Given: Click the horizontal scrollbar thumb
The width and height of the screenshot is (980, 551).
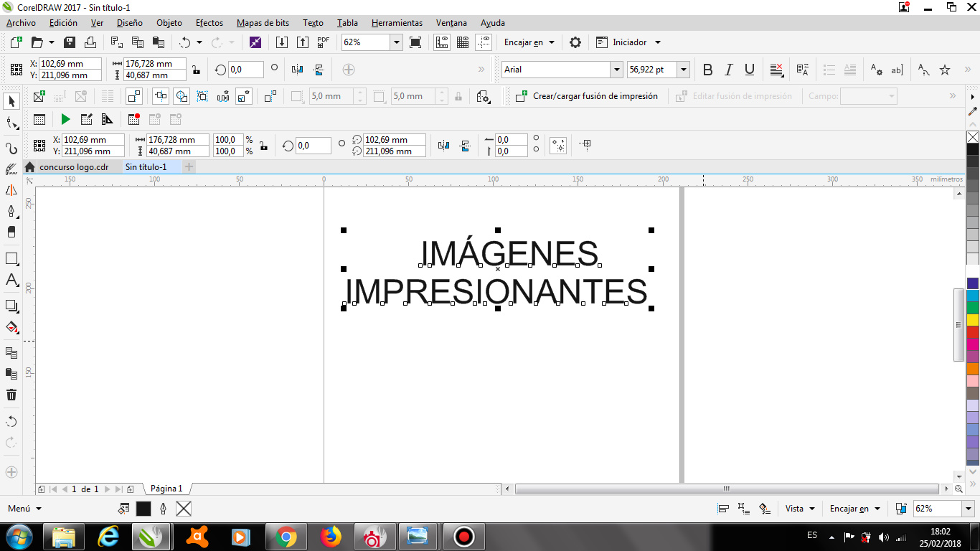Looking at the screenshot, I should [x=726, y=489].
